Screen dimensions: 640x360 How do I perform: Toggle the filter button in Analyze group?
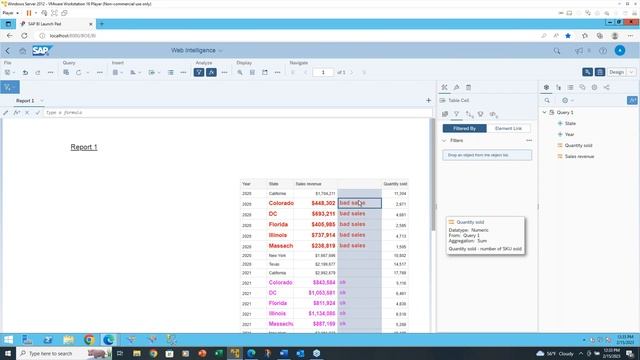(x=199, y=73)
